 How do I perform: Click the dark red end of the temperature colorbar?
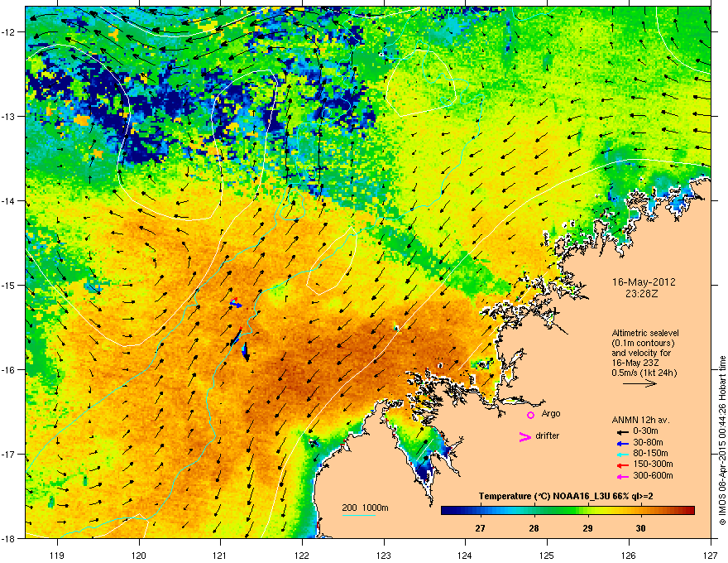[689, 511]
